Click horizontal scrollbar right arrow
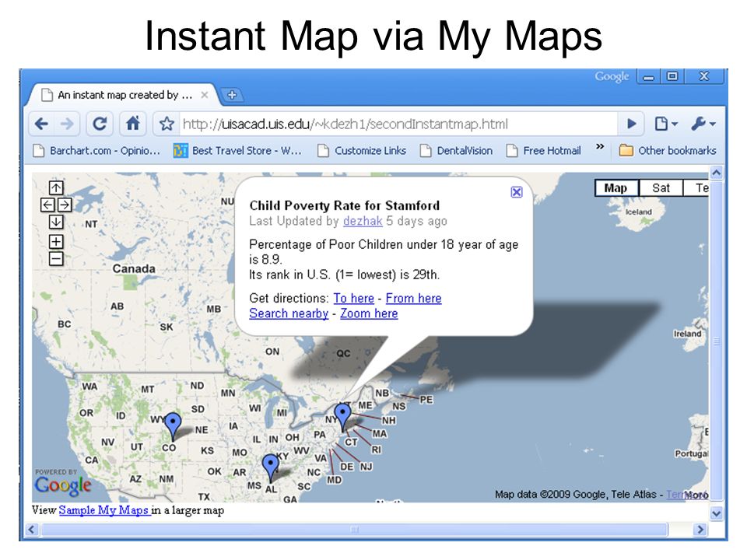Image resolution: width=747 pixels, height=560 pixels. coord(700,530)
